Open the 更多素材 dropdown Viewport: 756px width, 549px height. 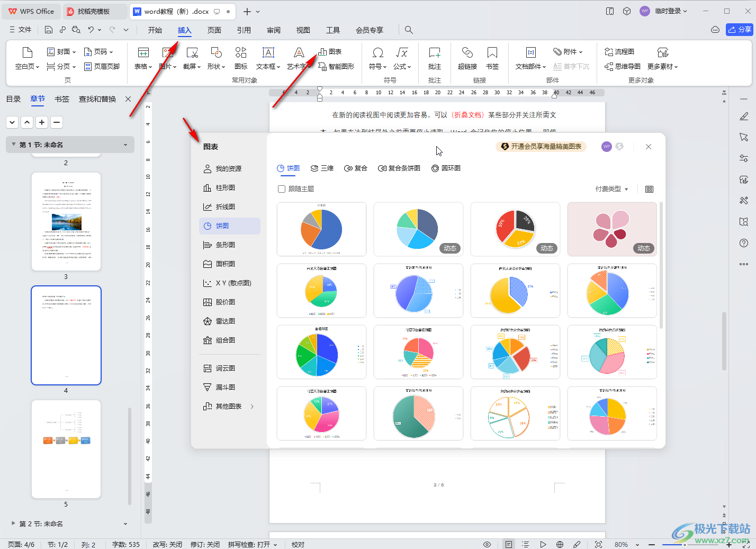[662, 58]
